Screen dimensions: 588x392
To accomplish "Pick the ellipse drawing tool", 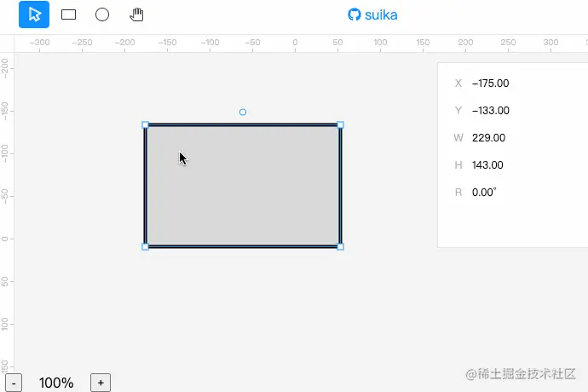I will click(102, 14).
